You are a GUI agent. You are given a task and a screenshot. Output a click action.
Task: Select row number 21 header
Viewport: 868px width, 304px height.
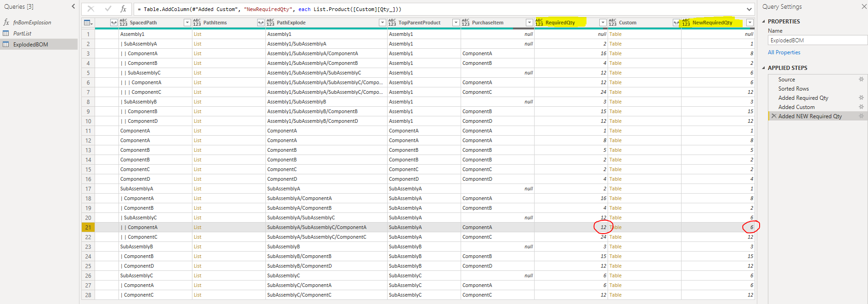coord(88,227)
